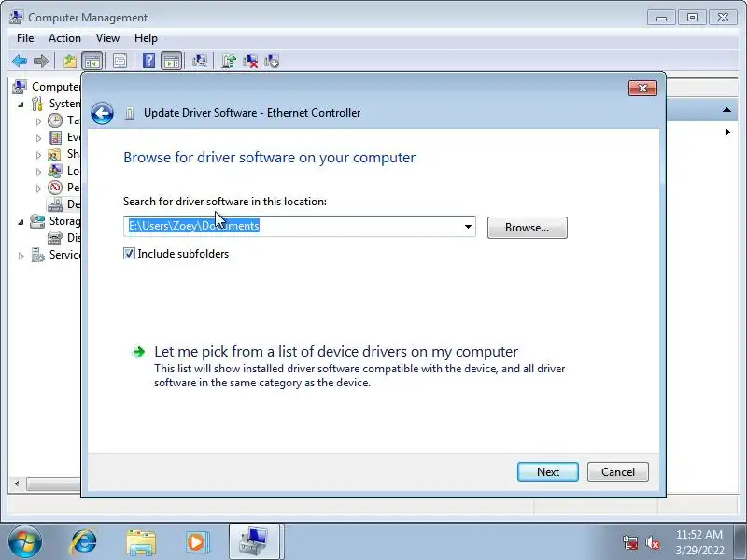Click the Shared Folders icon in tree
The image size is (747, 560).
pos(55,154)
